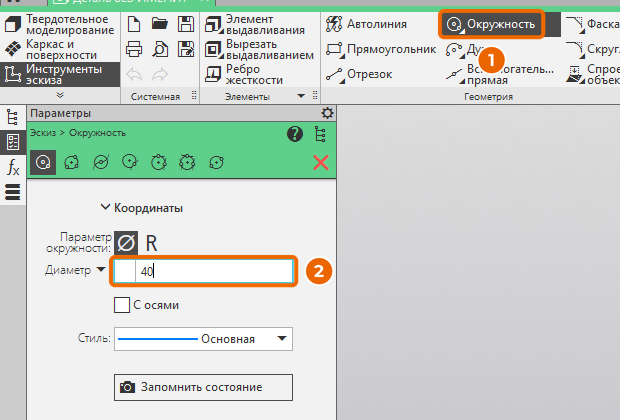
Task: Select the seventh circle mode icon
Action: [x=216, y=162]
